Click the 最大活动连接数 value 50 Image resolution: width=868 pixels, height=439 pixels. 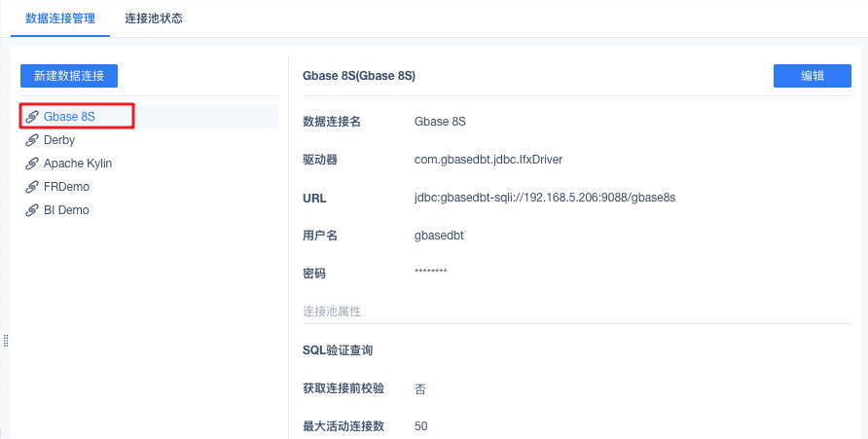420,426
